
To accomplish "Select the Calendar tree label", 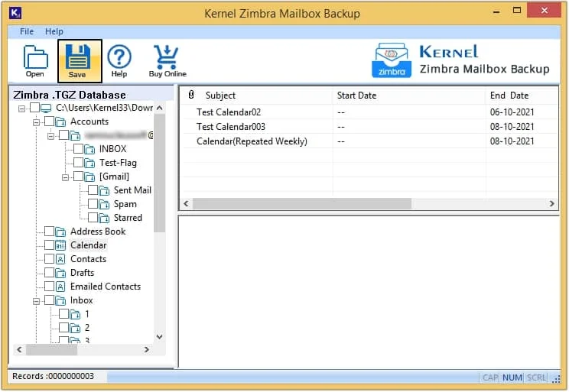I will [88, 245].
